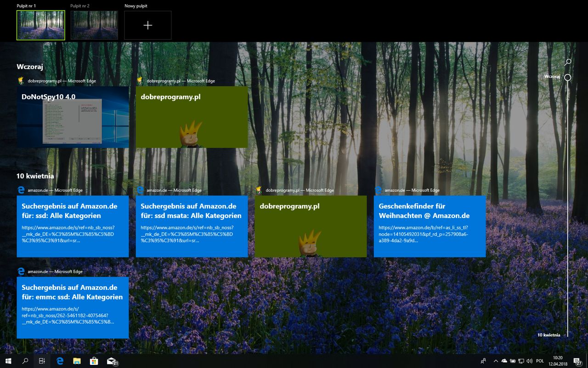Launch Microsoft Edge from taskbar

click(x=60, y=361)
